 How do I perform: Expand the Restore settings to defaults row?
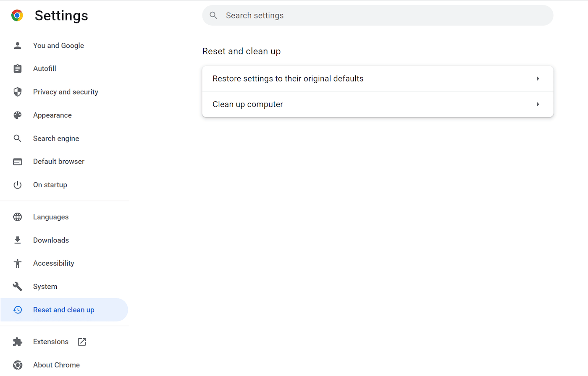click(x=538, y=78)
